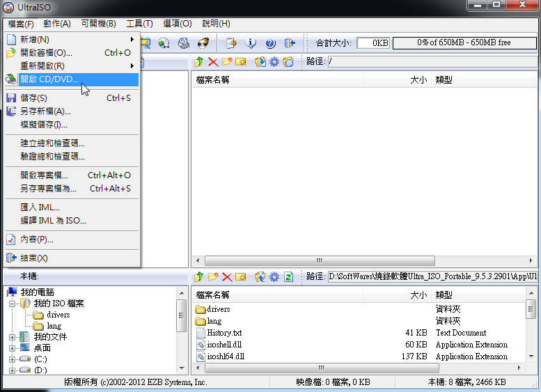Click the red X delete icon in local pane toolbar
The width and height of the screenshot is (541, 392).
(x=227, y=276)
